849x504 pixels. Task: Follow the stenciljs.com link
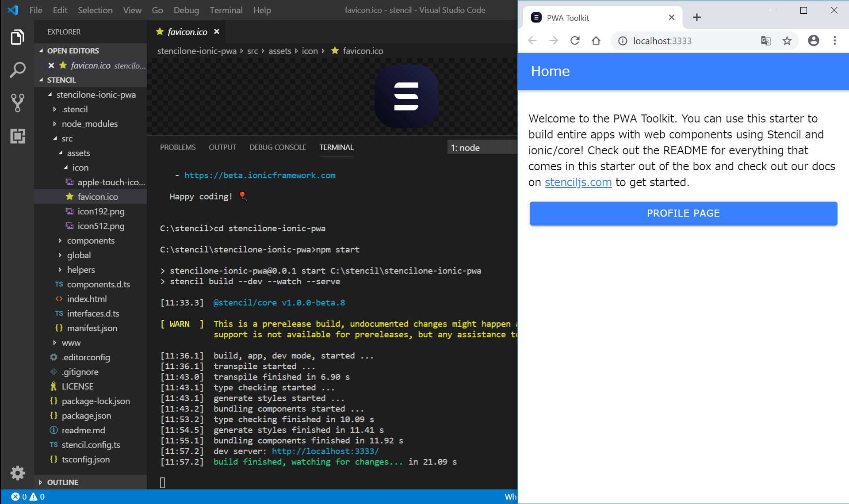[x=578, y=182]
